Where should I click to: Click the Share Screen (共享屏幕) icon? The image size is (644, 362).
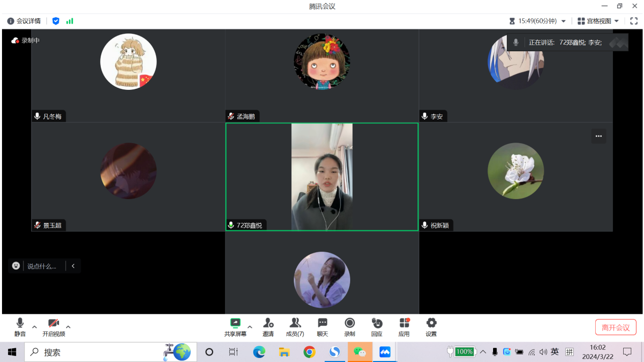235,323
